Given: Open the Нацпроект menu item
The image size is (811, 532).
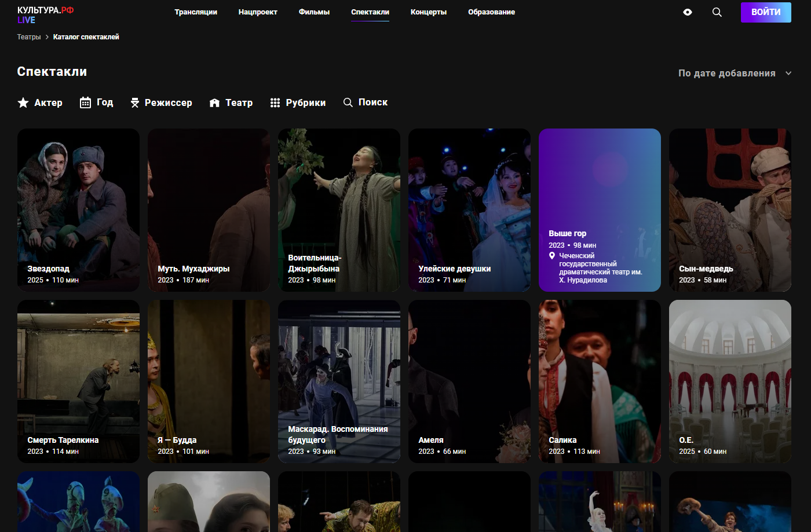Looking at the screenshot, I should point(258,12).
